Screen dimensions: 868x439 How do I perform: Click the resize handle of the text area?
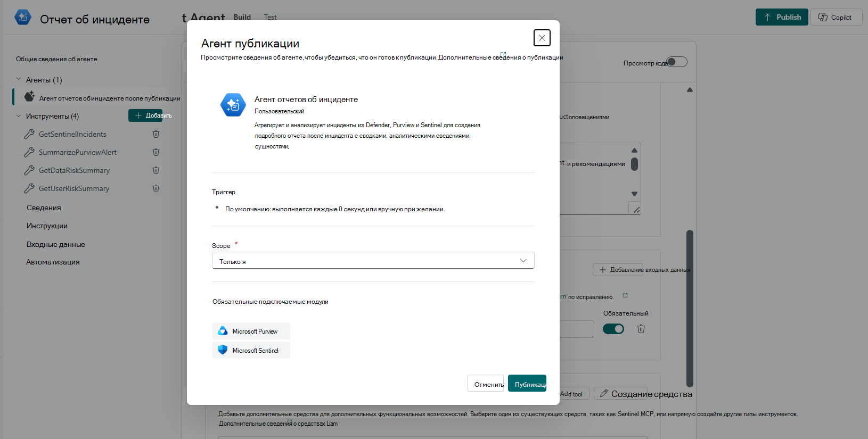[636, 209]
